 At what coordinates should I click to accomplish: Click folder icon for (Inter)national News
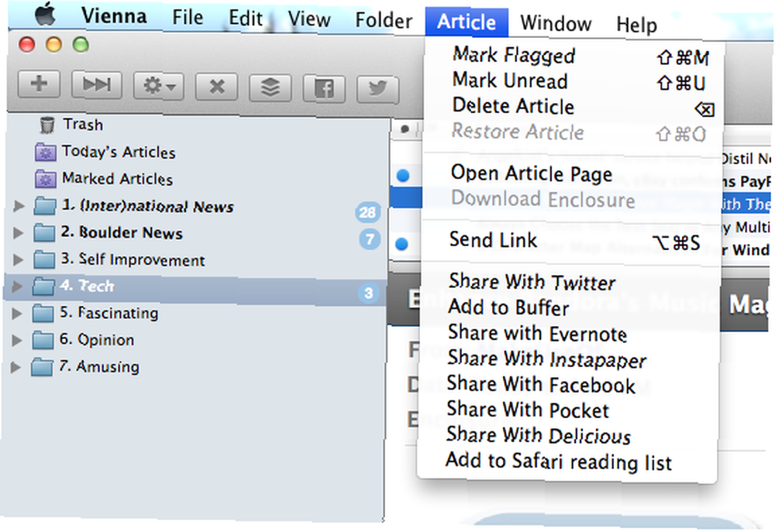click(x=44, y=206)
